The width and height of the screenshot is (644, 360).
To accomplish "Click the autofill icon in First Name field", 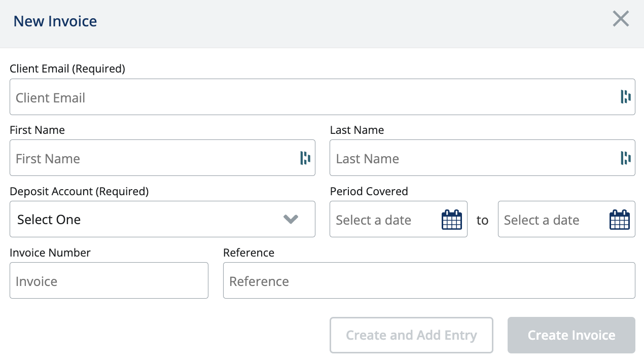I will (x=305, y=158).
